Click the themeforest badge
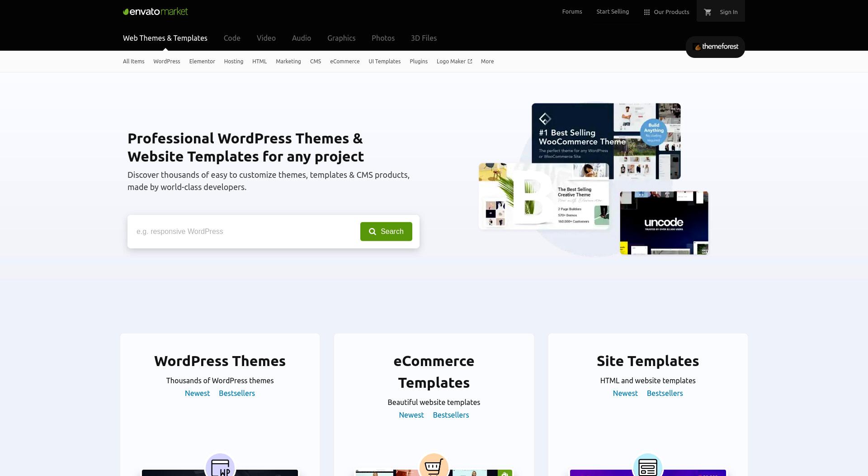Screen dimensions: 868x476 [x=715, y=47]
